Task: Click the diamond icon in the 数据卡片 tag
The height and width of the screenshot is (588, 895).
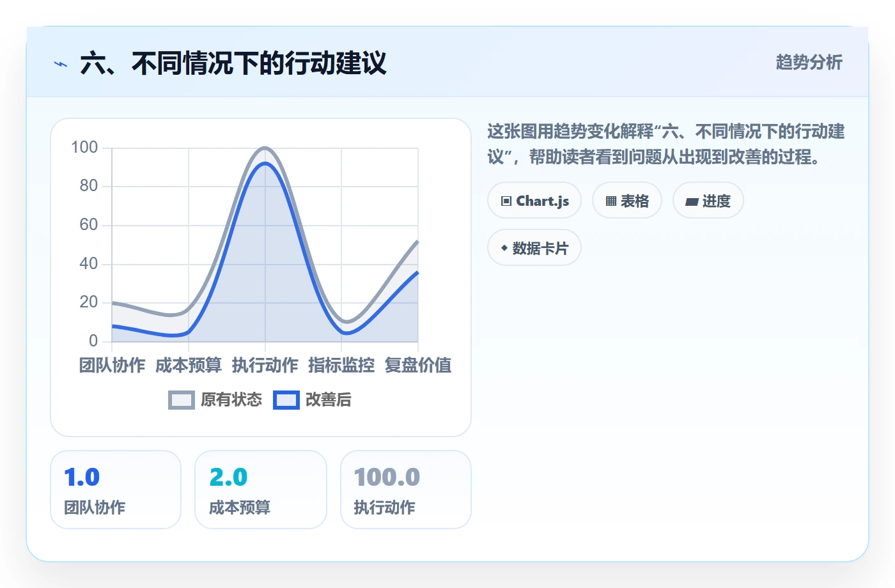Action: tap(504, 248)
